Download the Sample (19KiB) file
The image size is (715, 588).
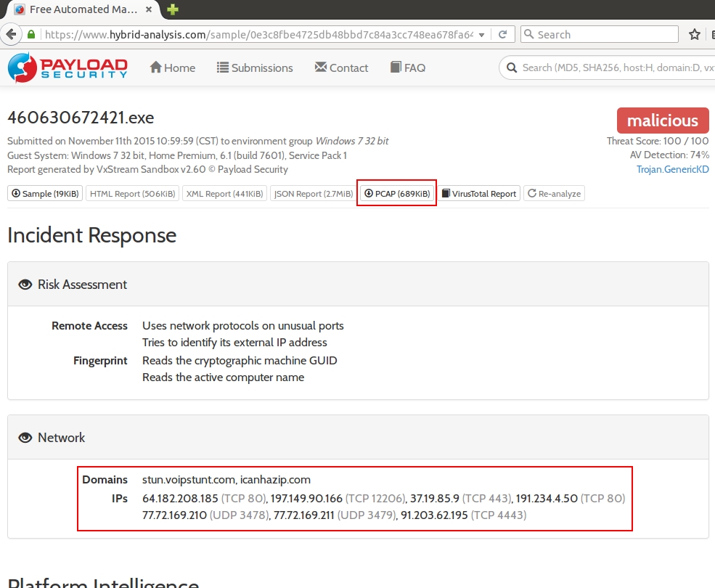[45, 193]
